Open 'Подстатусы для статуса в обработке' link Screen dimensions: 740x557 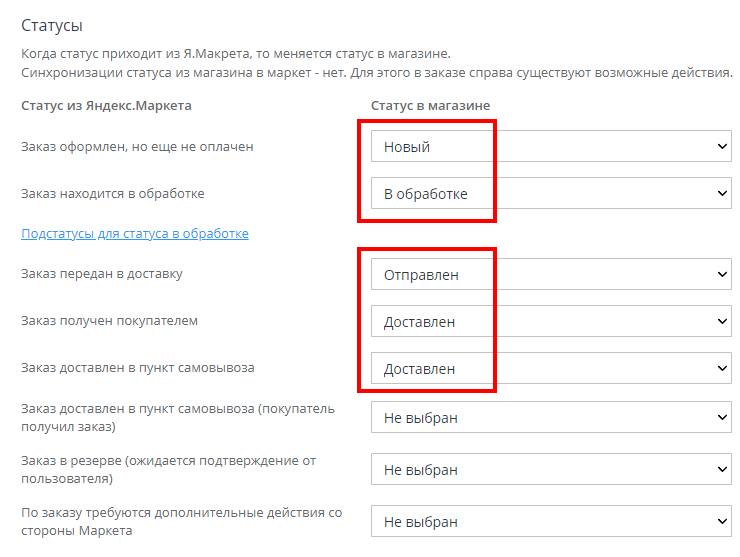(x=135, y=233)
